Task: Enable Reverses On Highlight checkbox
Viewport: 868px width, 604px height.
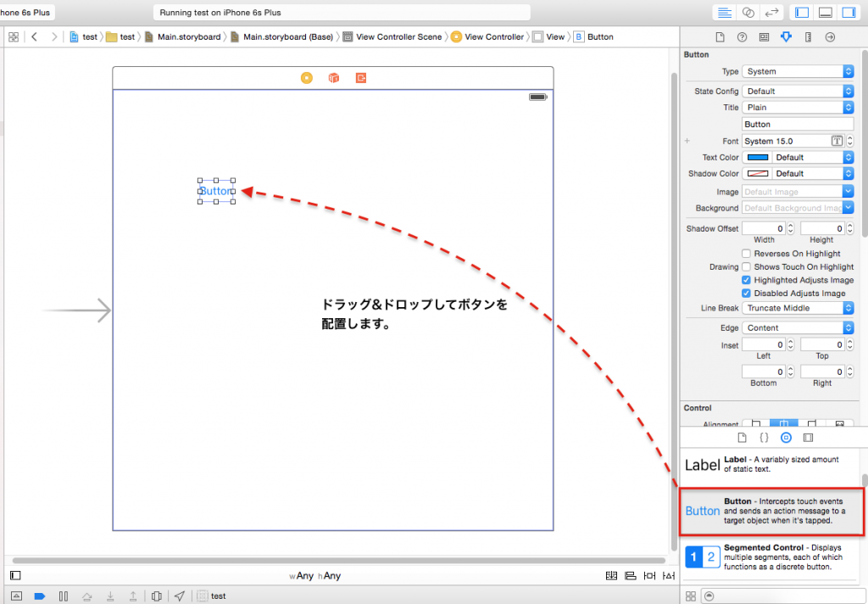Action: [x=746, y=254]
